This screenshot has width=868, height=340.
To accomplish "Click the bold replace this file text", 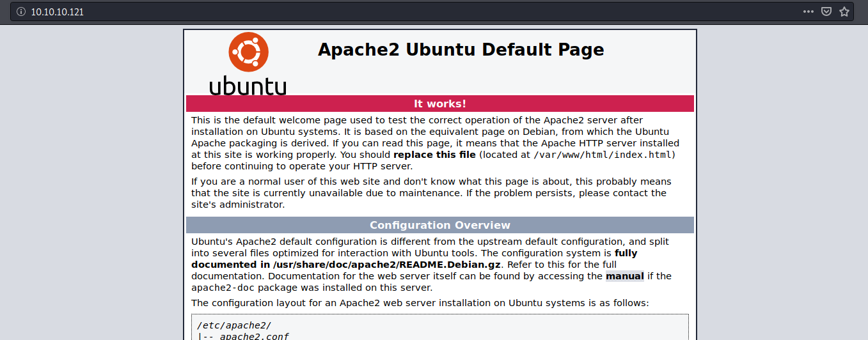I will 434,155.
